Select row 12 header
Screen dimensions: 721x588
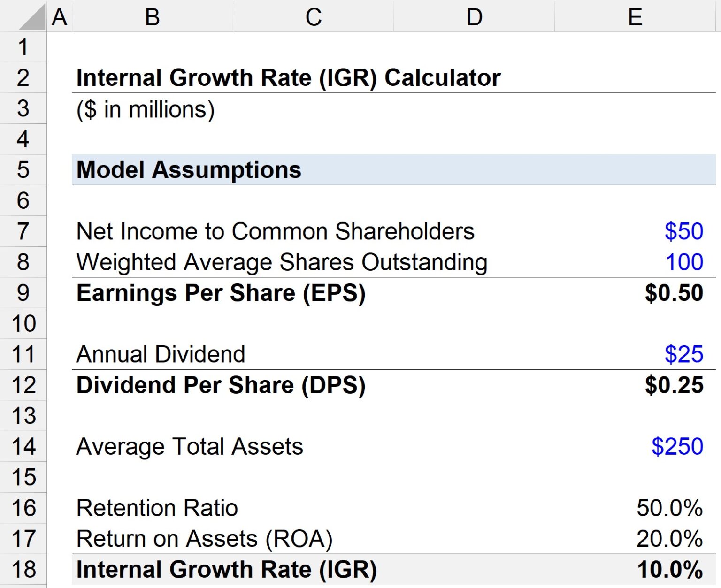pos(23,385)
